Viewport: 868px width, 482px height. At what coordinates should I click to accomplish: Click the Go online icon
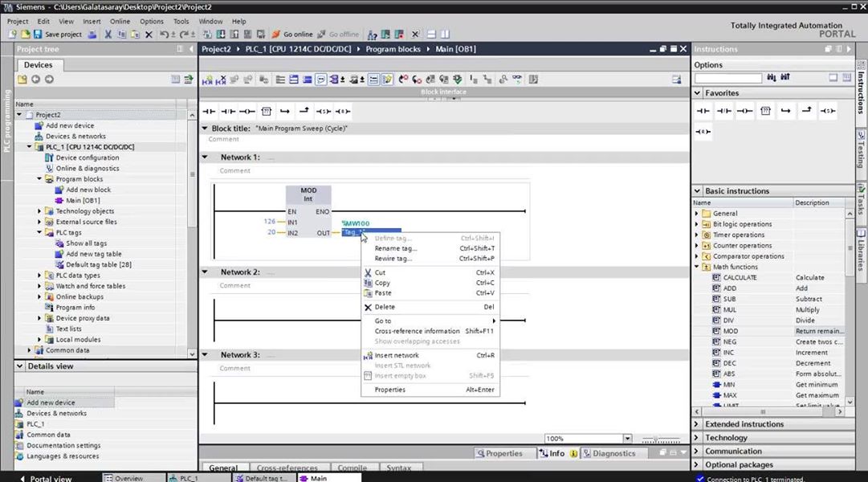(276, 35)
